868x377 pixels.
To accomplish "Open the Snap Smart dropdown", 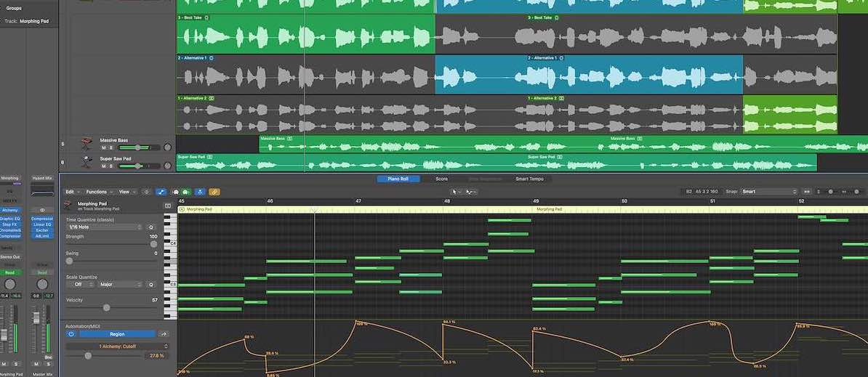I will [x=769, y=192].
